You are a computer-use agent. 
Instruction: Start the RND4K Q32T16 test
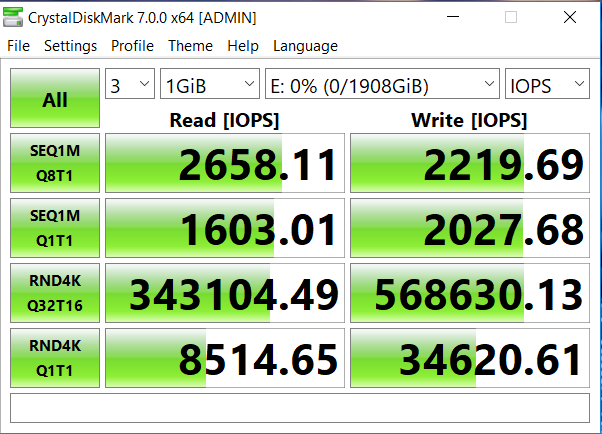point(55,293)
